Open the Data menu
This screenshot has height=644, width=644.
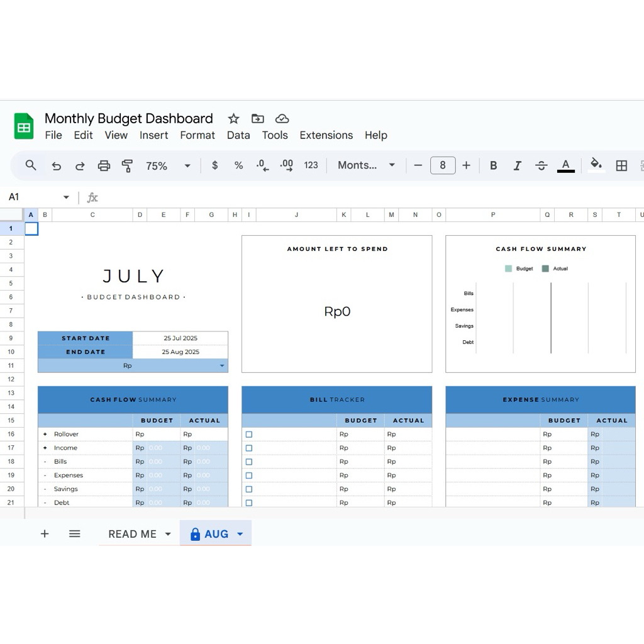click(238, 135)
